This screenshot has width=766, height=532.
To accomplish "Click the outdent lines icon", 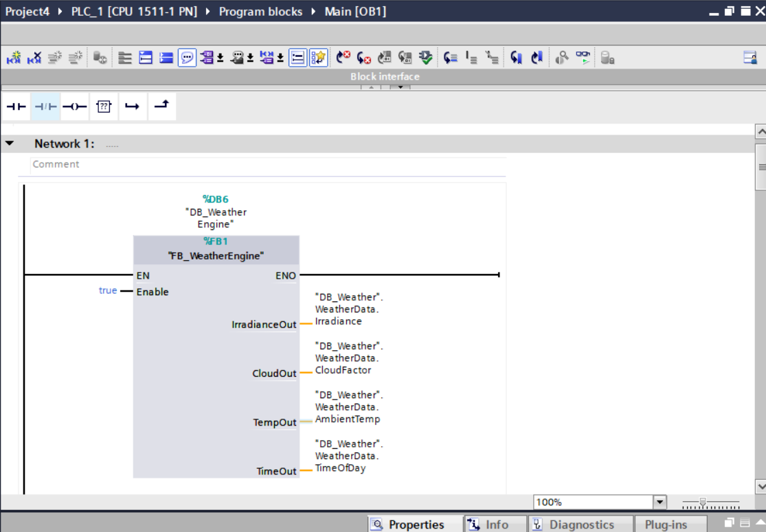I will click(x=491, y=58).
